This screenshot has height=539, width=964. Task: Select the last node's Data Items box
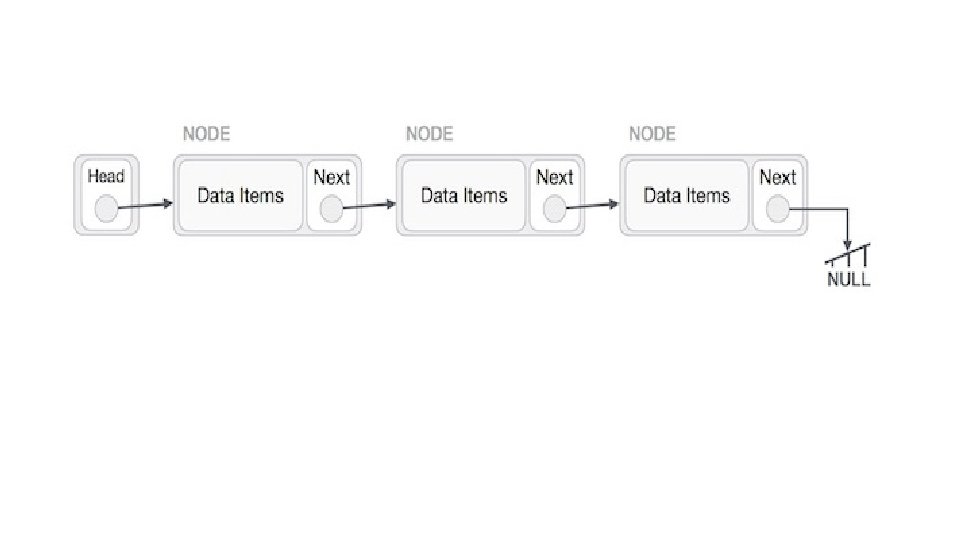[x=686, y=195]
